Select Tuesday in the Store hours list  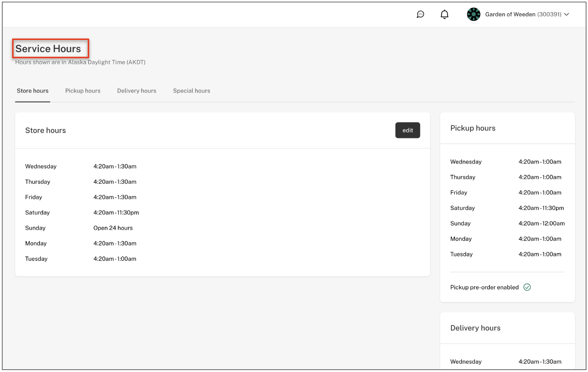click(x=36, y=259)
